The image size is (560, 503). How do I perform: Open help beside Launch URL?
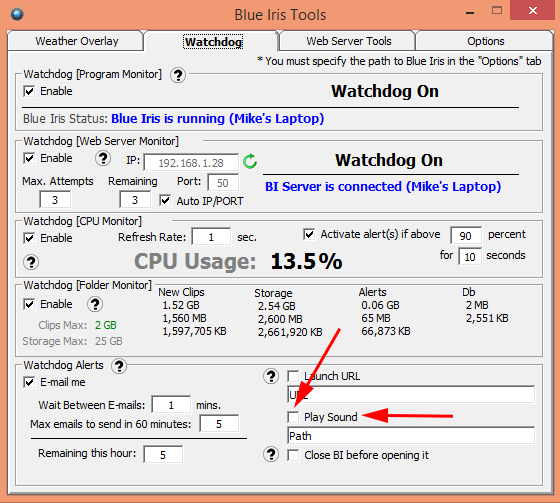point(271,376)
